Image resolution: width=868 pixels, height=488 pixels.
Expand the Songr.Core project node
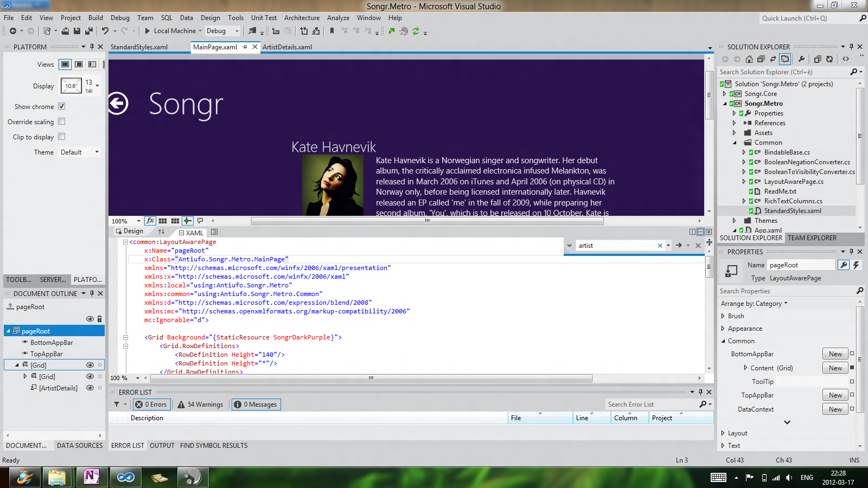pos(724,94)
